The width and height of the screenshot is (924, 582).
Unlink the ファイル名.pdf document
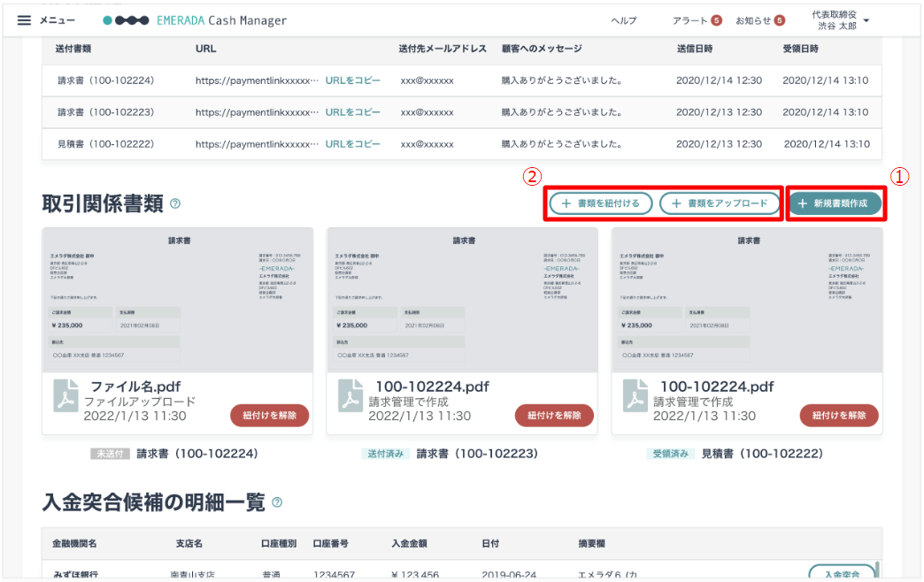click(x=269, y=416)
